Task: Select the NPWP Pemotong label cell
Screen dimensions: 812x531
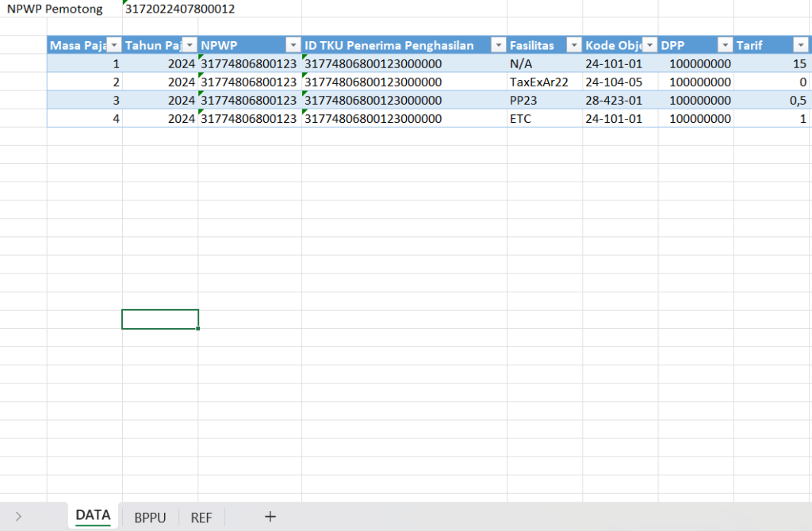Action: click(x=55, y=9)
